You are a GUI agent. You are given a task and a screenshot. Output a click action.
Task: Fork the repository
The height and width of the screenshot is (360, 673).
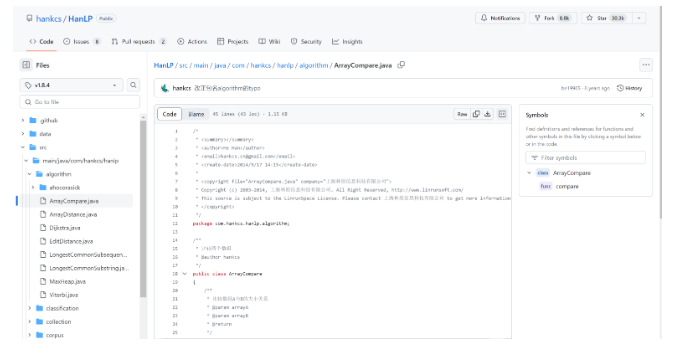coord(553,18)
